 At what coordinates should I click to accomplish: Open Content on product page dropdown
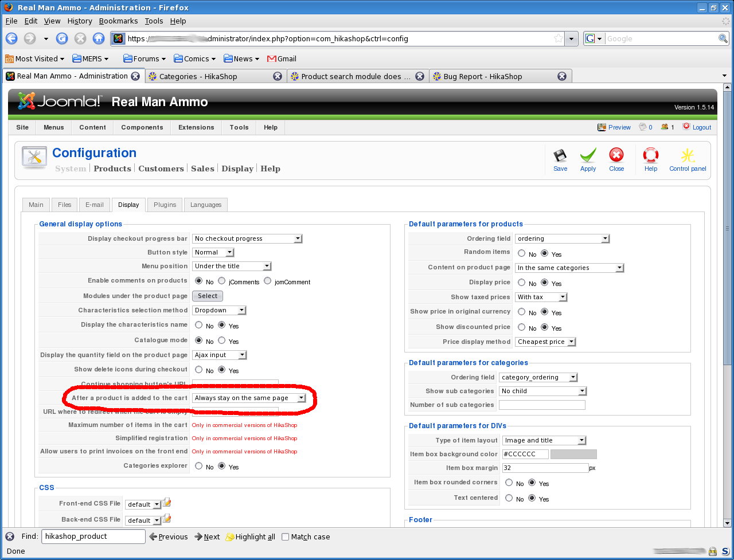(569, 268)
